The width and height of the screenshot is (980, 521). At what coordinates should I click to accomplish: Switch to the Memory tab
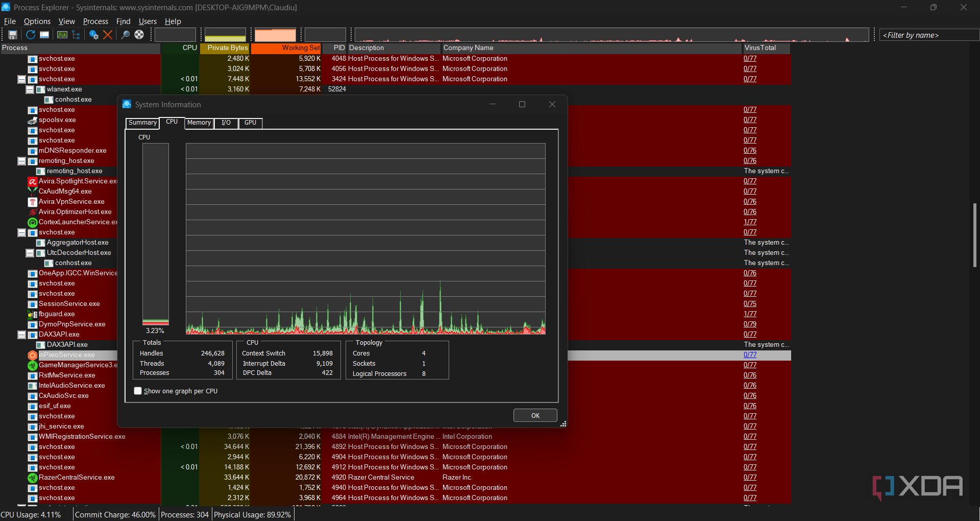(199, 123)
